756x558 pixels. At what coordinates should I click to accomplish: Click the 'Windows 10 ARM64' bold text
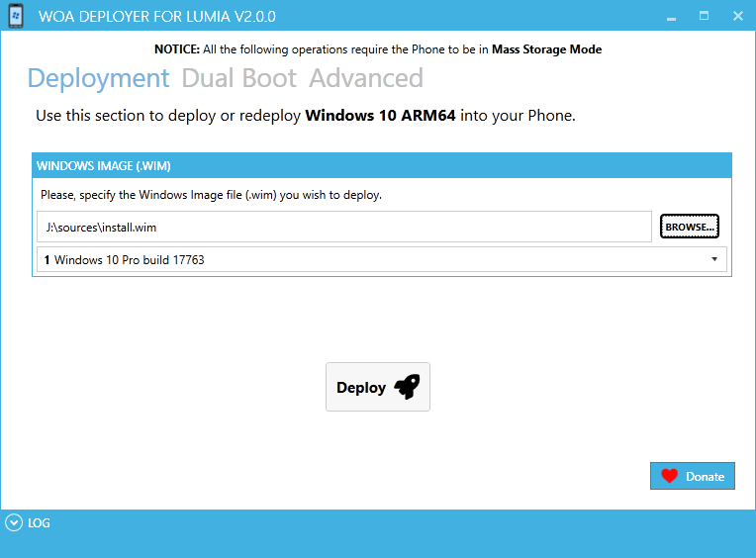(380, 116)
